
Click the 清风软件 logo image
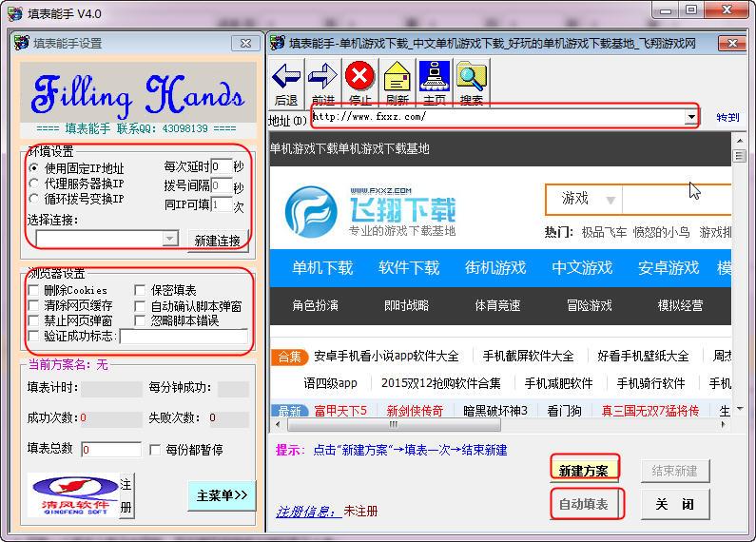(73, 495)
